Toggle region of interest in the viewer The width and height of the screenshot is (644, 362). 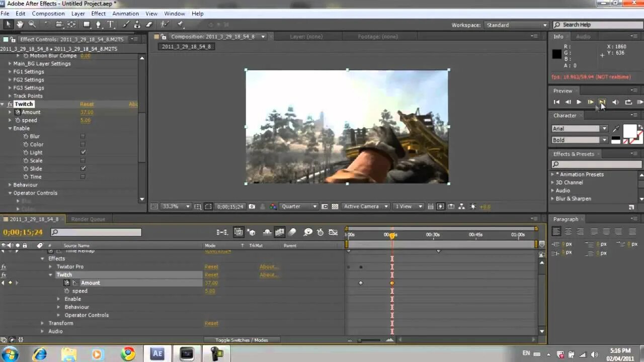[325, 206]
